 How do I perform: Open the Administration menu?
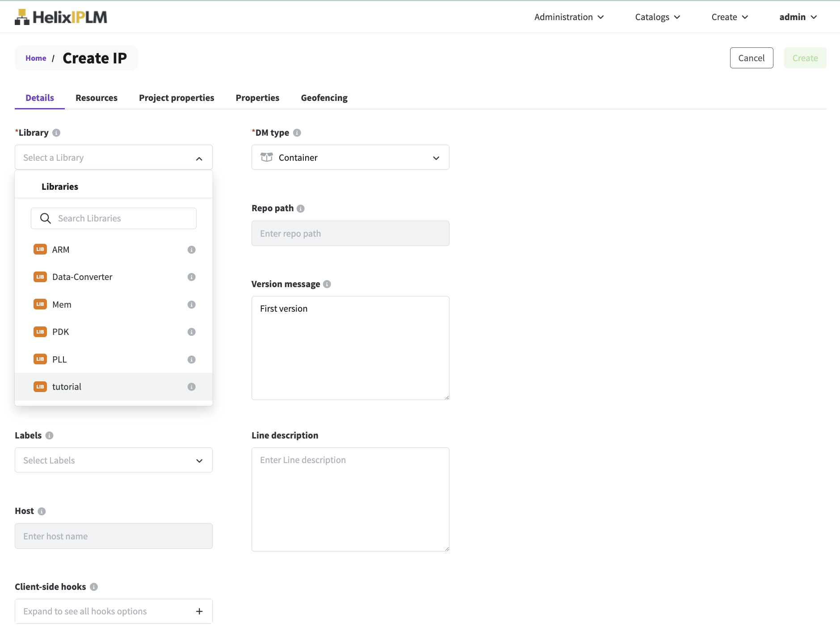point(569,17)
